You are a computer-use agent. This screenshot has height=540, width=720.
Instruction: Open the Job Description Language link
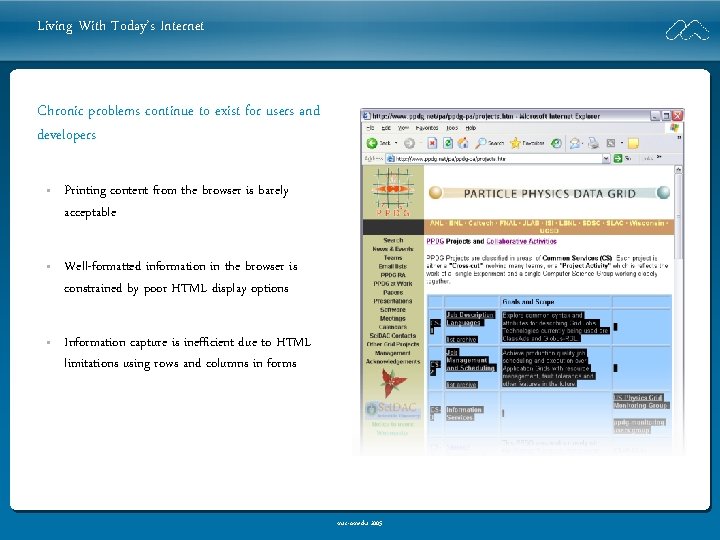[x=470, y=319]
